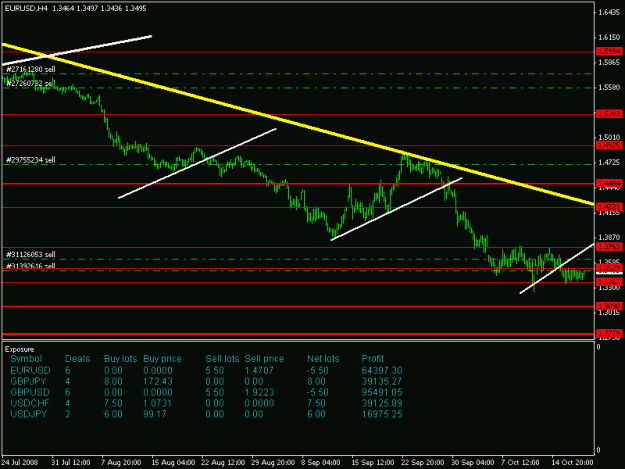Select the red 1.4484 price level label
The image size is (625, 469).
[609, 183]
